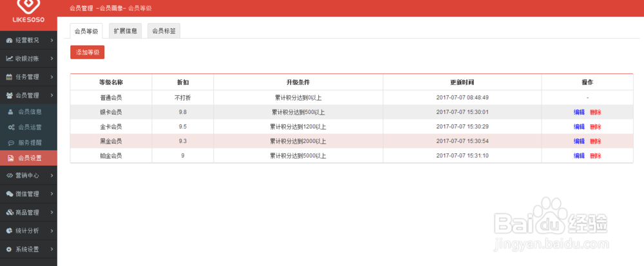Expand 商品管理 menu chevron

(x=52, y=213)
